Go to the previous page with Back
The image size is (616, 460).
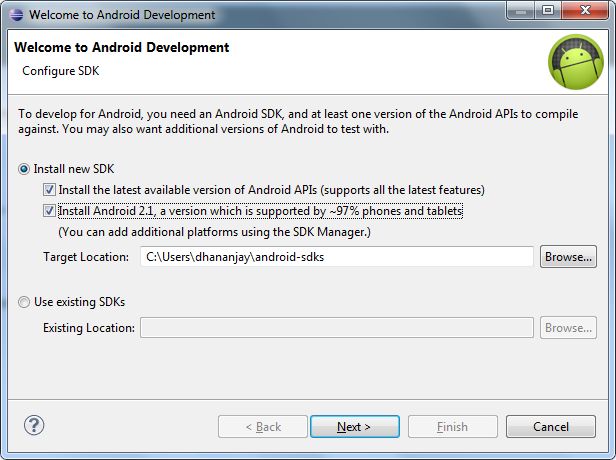click(263, 427)
